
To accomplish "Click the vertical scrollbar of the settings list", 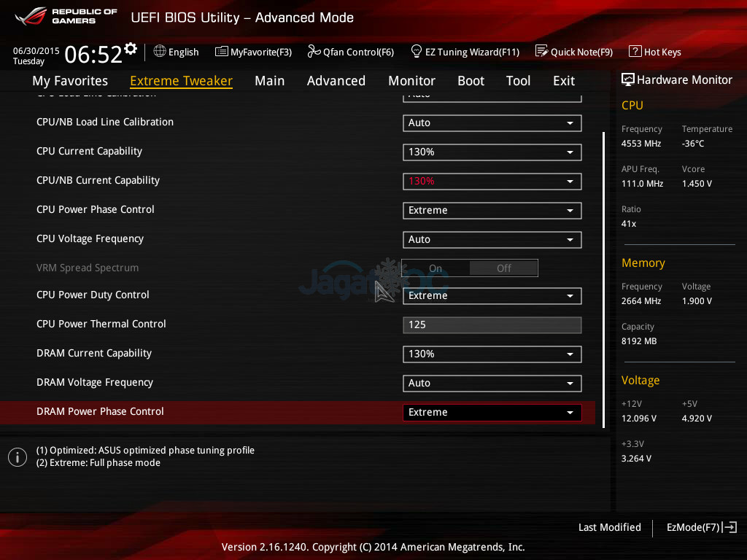I will pyautogui.click(x=603, y=277).
